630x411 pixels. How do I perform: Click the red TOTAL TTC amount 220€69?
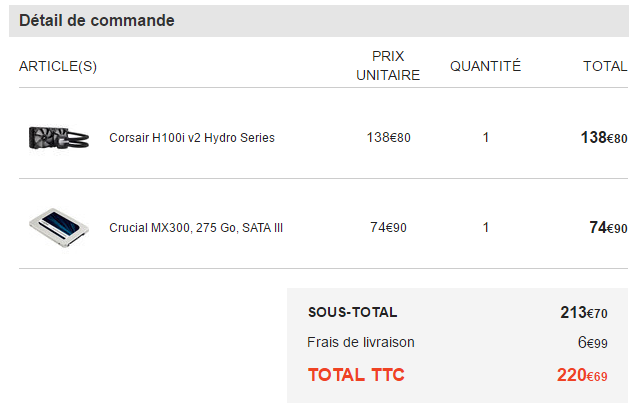[x=582, y=375]
